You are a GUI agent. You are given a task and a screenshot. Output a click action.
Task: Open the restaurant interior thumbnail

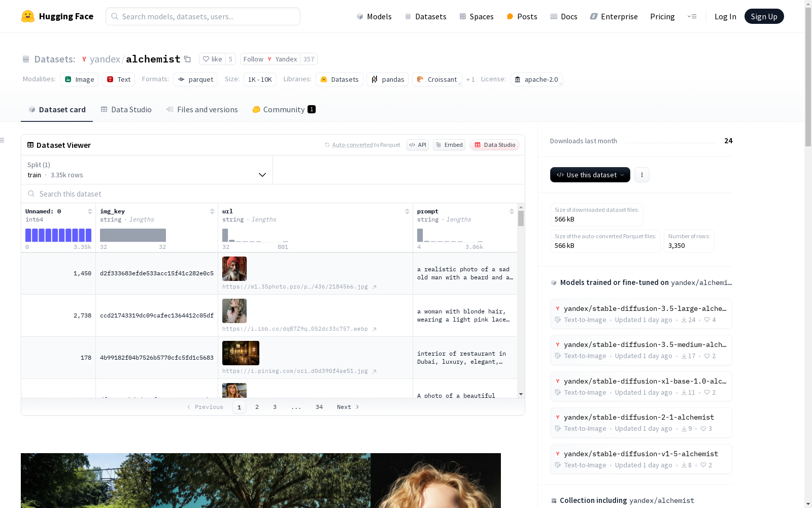[241, 353]
